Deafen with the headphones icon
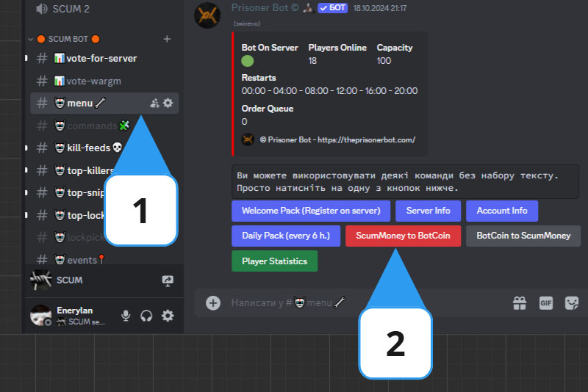This screenshot has width=588, height=392. click(146, 316)
